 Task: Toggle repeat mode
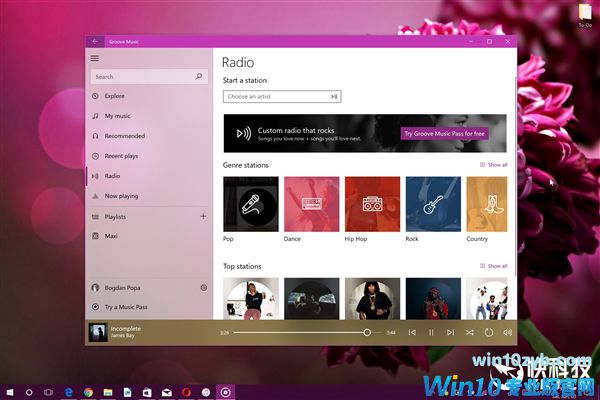point(489,333)
